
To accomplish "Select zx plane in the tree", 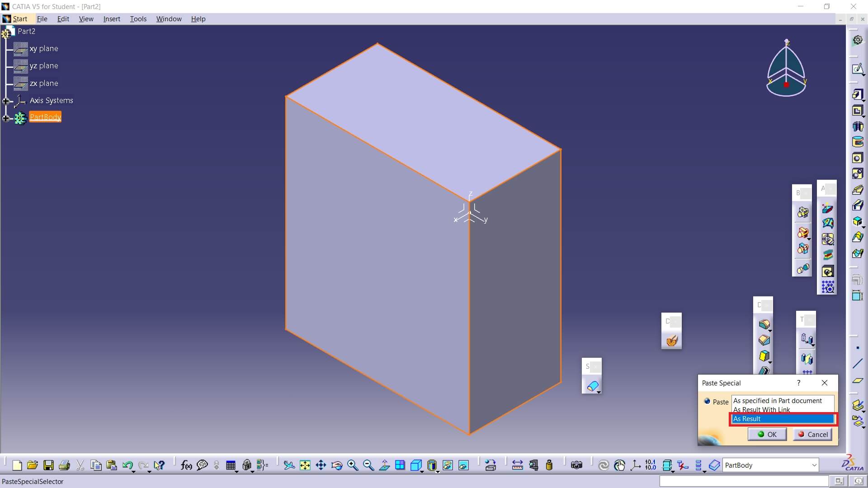I will [x=44, y=83].
